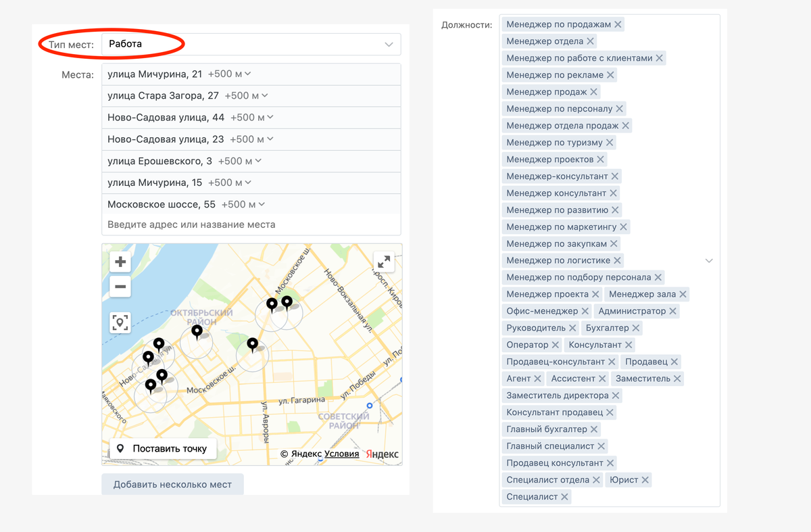Remove the Администратор tag
Screen dimensions: 811x532
click(x=673, y=311)
